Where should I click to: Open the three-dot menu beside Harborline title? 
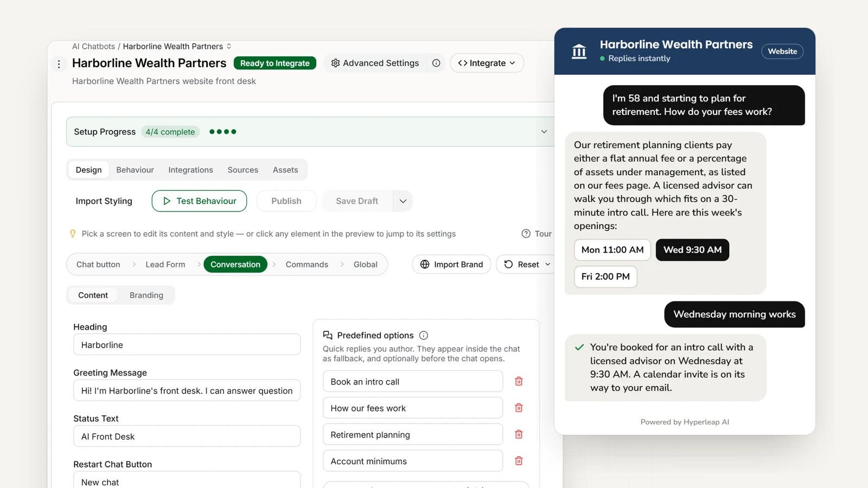59,64
